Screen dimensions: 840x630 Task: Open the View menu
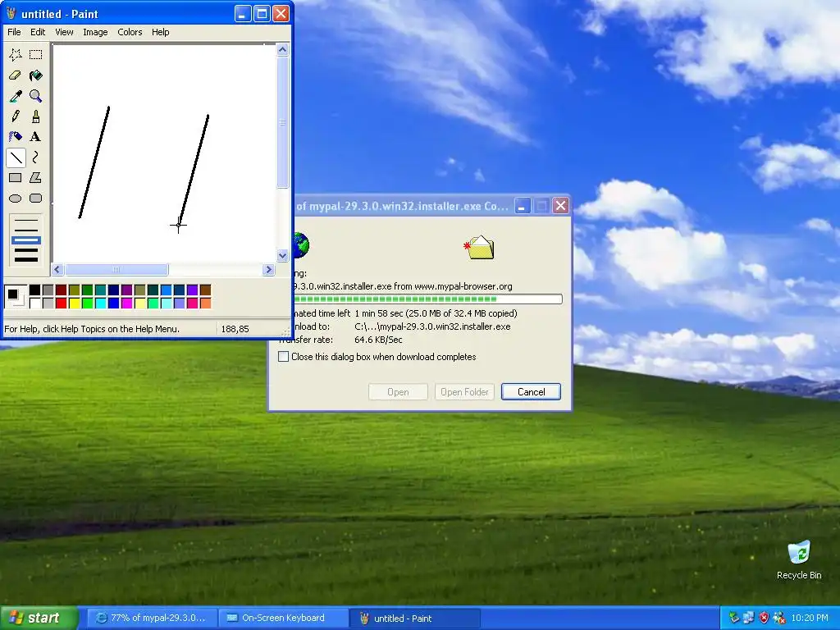coord(64,32)
